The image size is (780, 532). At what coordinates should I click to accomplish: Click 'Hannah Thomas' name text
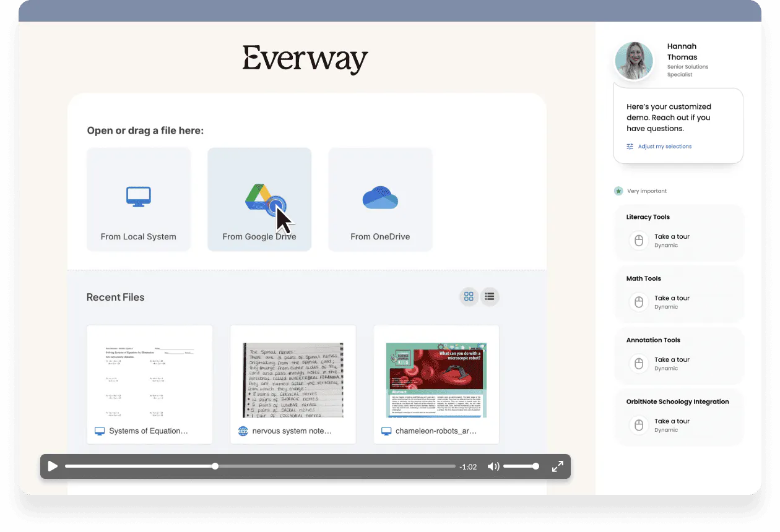click(x=682, y=51)
